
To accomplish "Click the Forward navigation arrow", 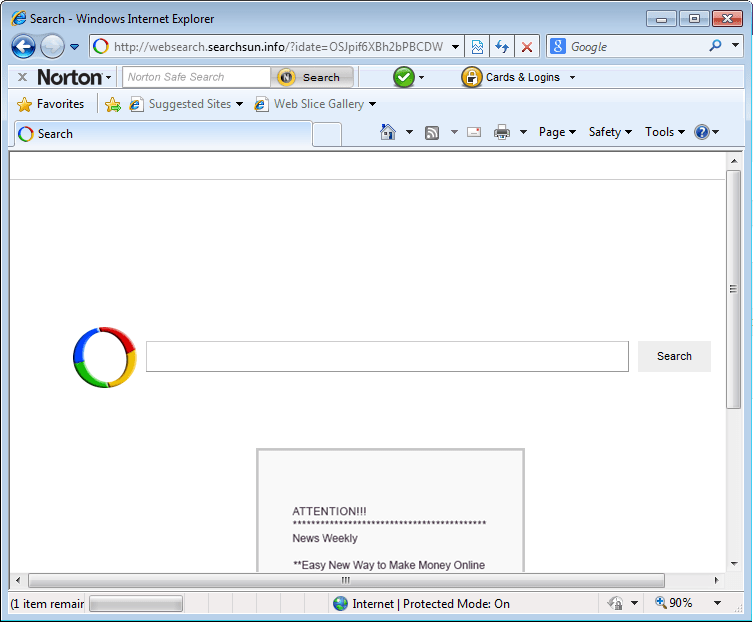I will point(52,47).
